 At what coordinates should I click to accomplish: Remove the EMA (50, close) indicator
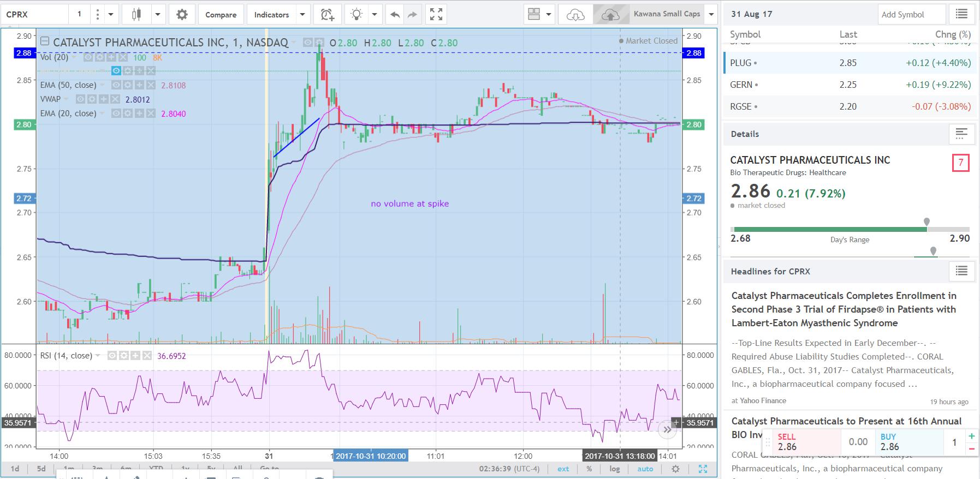tap(151, 85)
